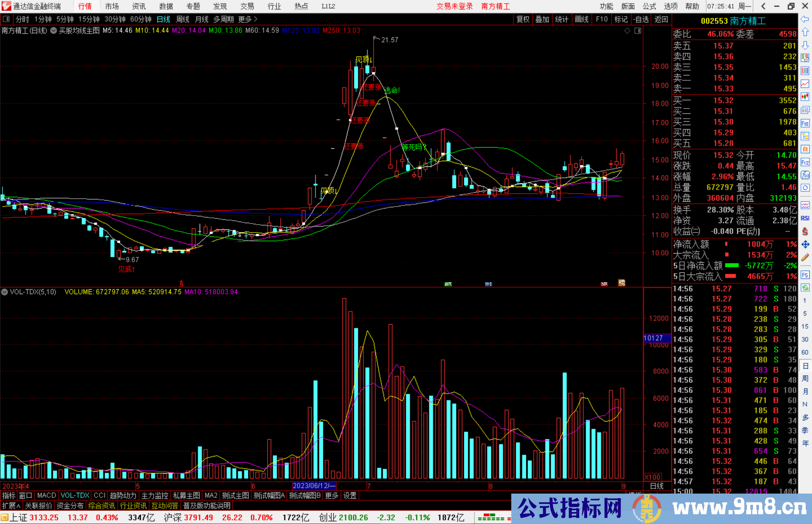Viewport: 812px width, 524px height.
Task: Click the green refresh sidebar icon
Action: pyautogui.click(x=805, y=288)
